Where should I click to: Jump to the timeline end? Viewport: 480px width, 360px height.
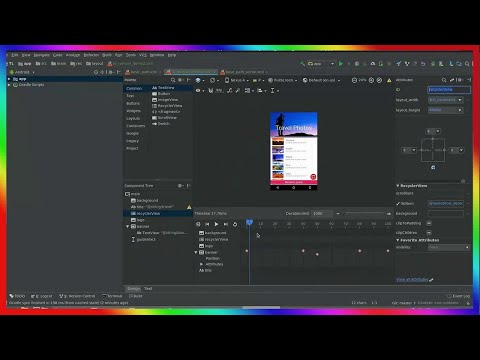(x=226, y=224)
